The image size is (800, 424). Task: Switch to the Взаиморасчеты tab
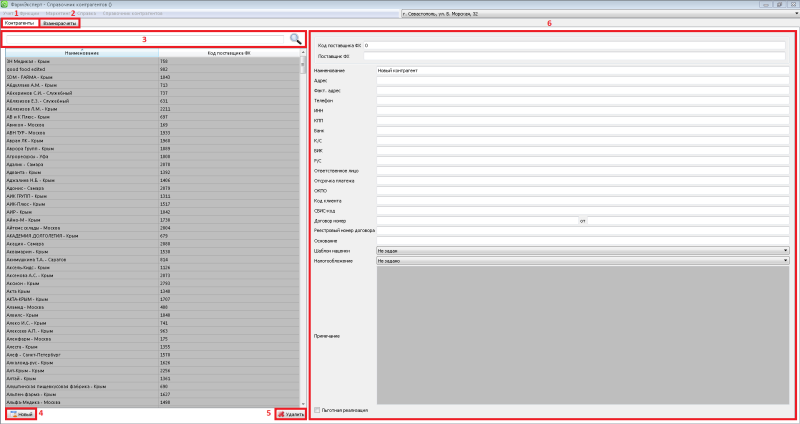pyautogui.click(x=62, y=22)
